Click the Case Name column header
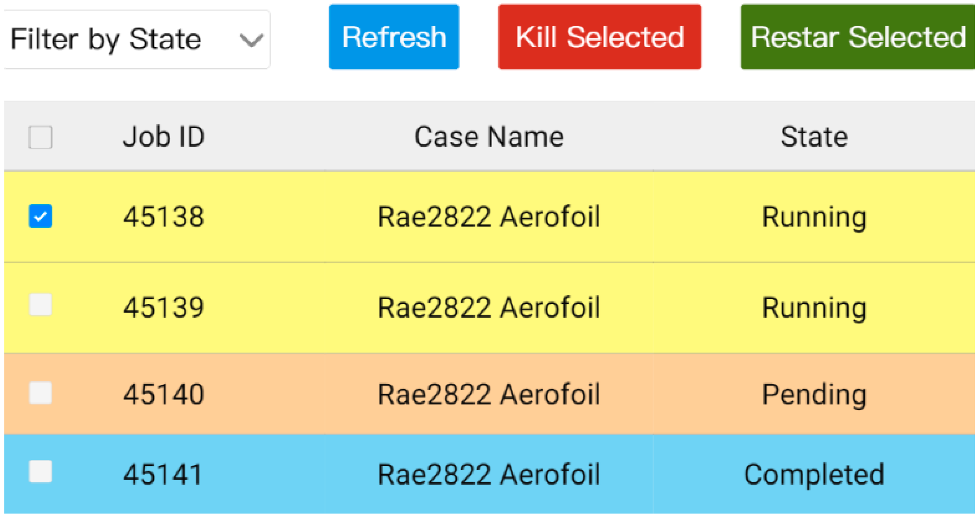Viewport: 980px width, 519px height. tap(489, 137)
